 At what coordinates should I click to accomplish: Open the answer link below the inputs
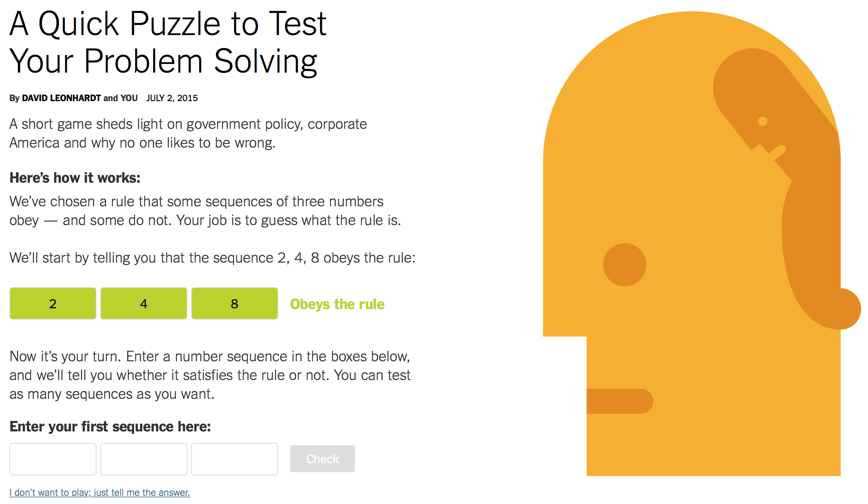click(99, 492)
